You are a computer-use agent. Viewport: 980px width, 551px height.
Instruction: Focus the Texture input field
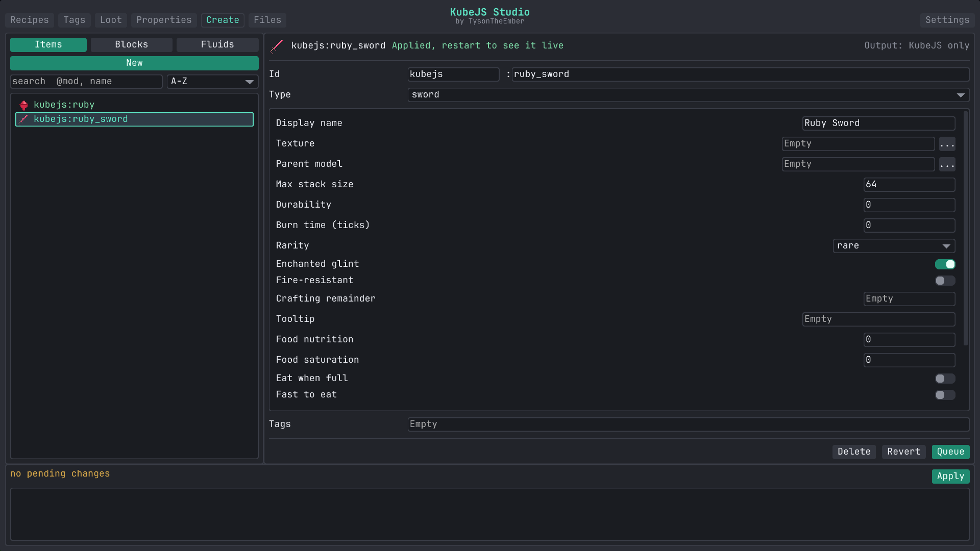click(x=858, y=144)
